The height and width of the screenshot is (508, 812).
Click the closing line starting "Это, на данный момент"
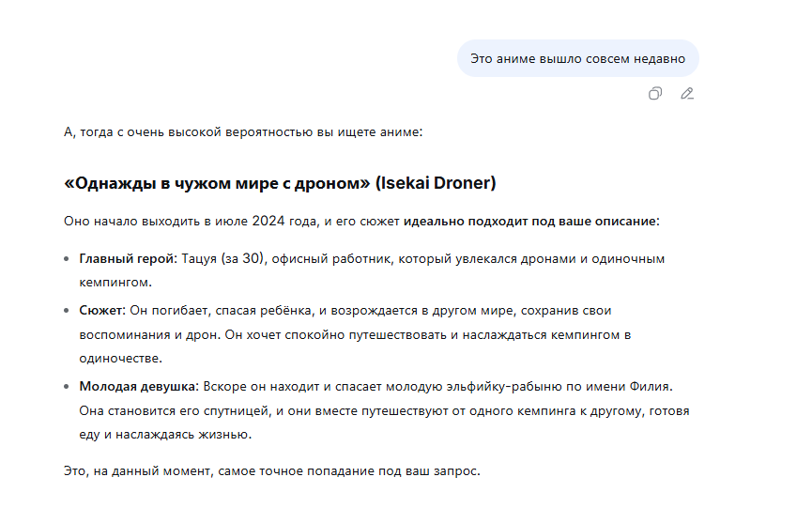click(x=271, y=471)
